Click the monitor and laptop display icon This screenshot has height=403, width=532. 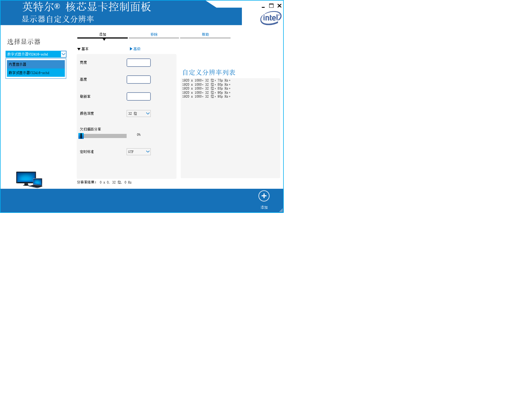29,180
